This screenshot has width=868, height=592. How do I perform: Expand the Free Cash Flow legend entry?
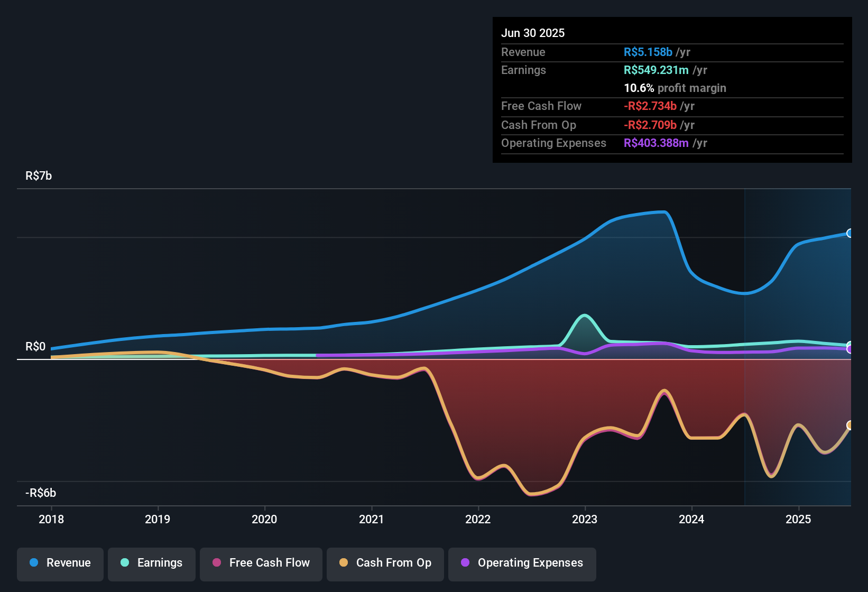(261, 563)
